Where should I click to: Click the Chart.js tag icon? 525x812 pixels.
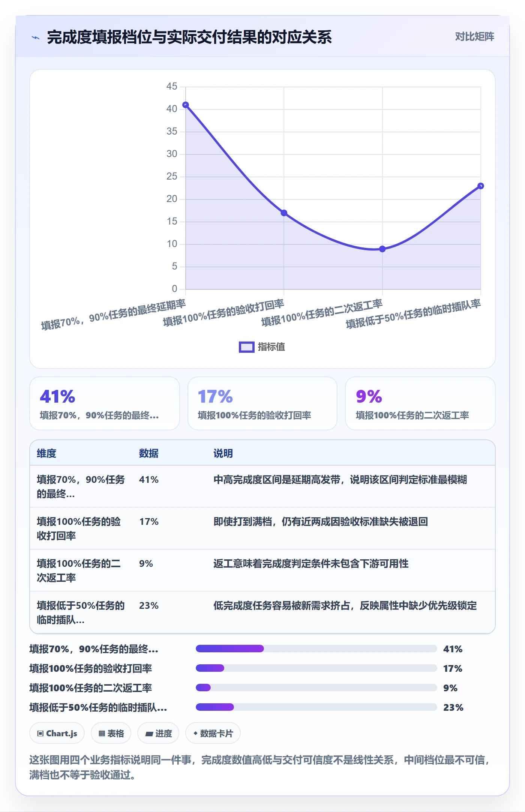(x=40, y=734)
